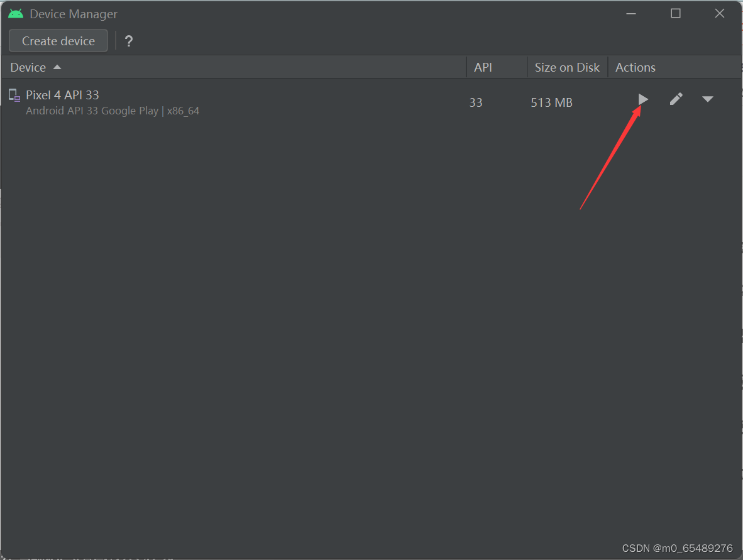Image resolution: width=743 pixels, height=560 pixels.
Task: Launch the Pixel 4 API 33 emulator
Action: 642,99
